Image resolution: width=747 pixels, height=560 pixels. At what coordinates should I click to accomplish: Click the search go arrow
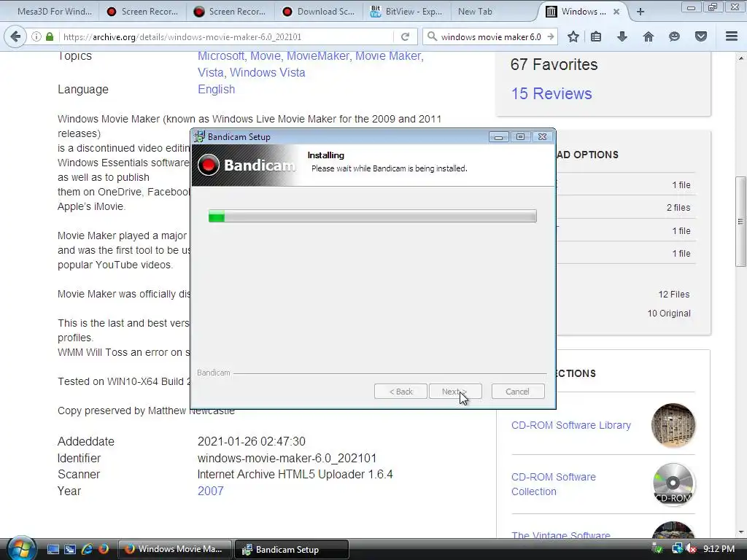pos(551,36)
